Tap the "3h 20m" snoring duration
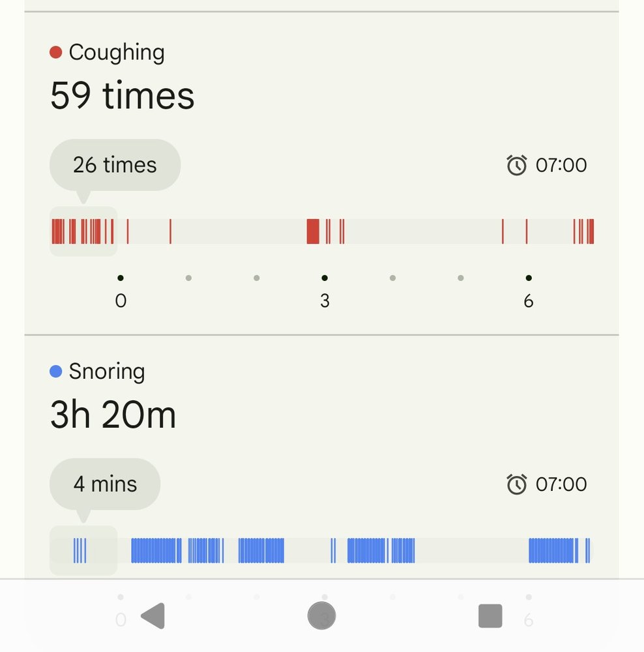This screenshot has height=652, width=644. (x=113, y=415)
